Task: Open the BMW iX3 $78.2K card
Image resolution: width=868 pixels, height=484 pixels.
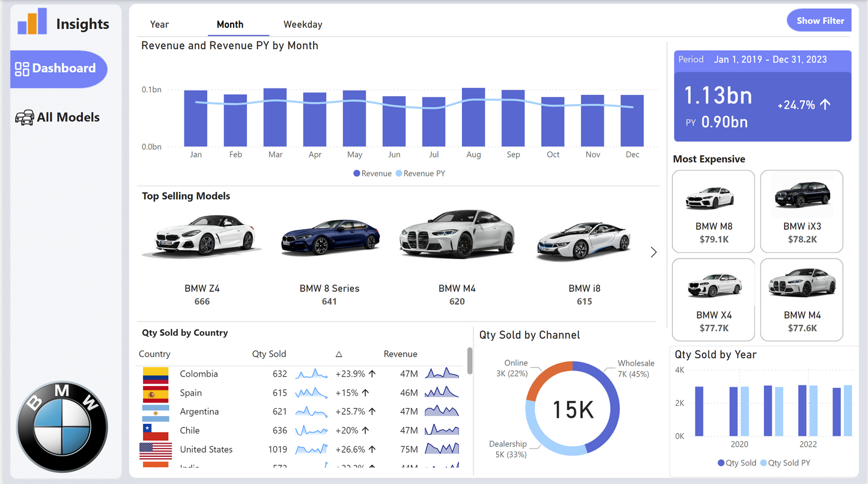Action: pos(802,211)
